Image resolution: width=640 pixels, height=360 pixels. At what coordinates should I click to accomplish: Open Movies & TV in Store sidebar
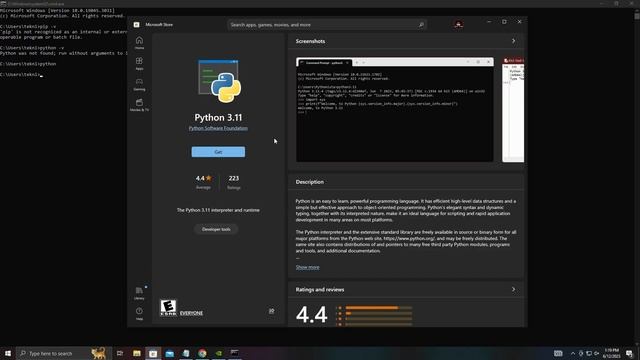139,105
